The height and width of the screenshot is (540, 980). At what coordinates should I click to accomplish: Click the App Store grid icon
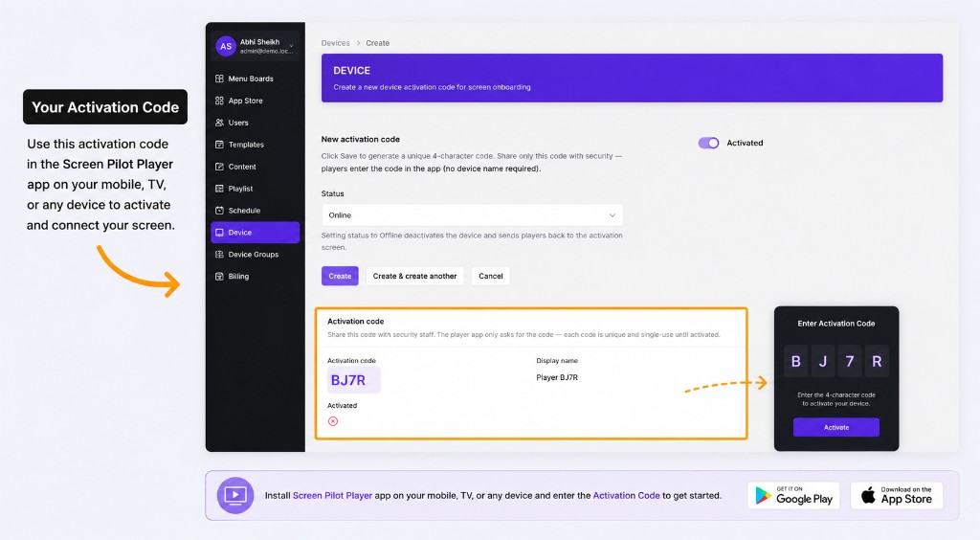tap(219, 101)
